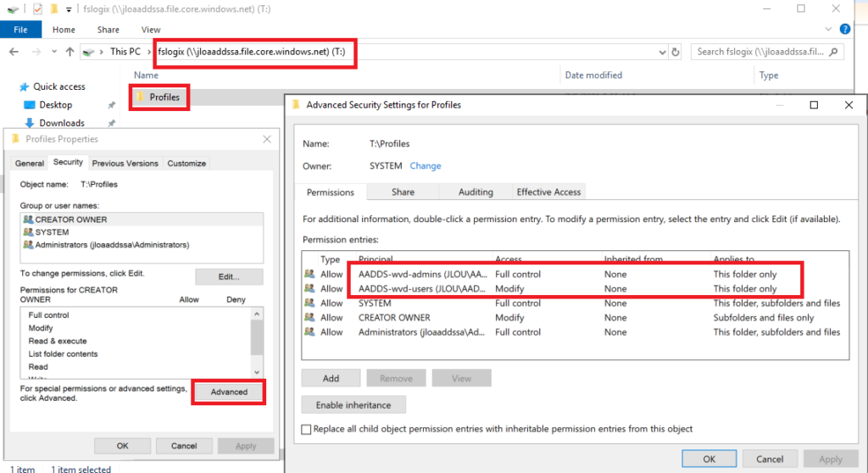Open the Auditing tab
The height and width of the screenshot is (473, 868).
pyautogui.click(x=476, y=192)
